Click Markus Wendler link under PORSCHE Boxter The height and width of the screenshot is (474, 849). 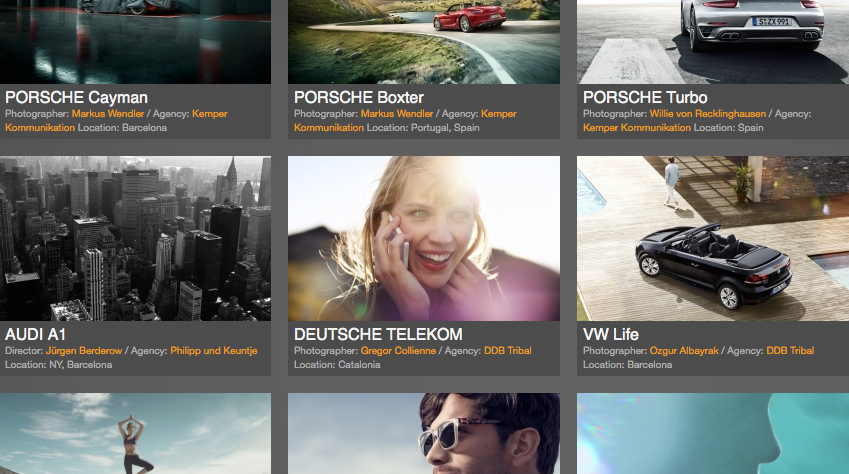(x=397, y=114)
